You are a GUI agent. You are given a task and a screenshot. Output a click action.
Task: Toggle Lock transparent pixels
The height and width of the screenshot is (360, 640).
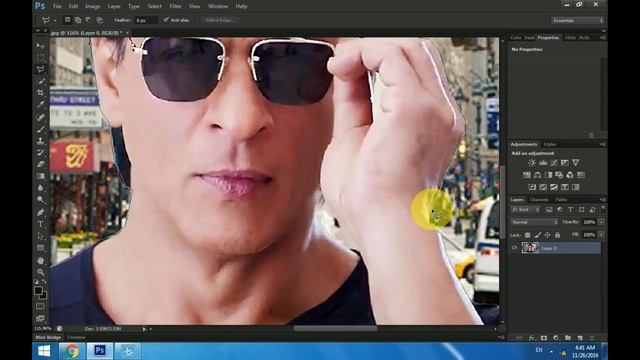pyautogui.click(x=528, y=235)
